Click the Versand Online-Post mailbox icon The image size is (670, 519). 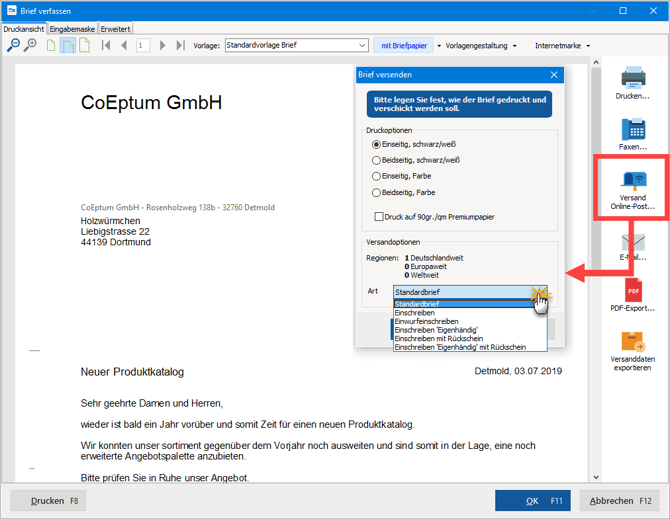pos(633,181)
